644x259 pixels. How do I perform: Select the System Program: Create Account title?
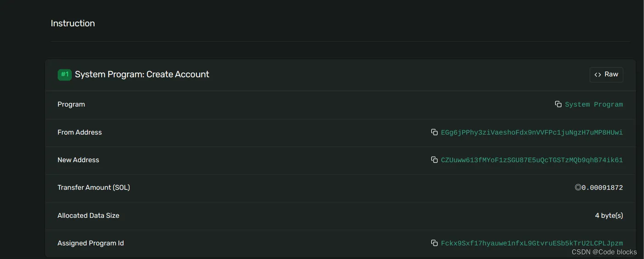[x=142, y=75]
